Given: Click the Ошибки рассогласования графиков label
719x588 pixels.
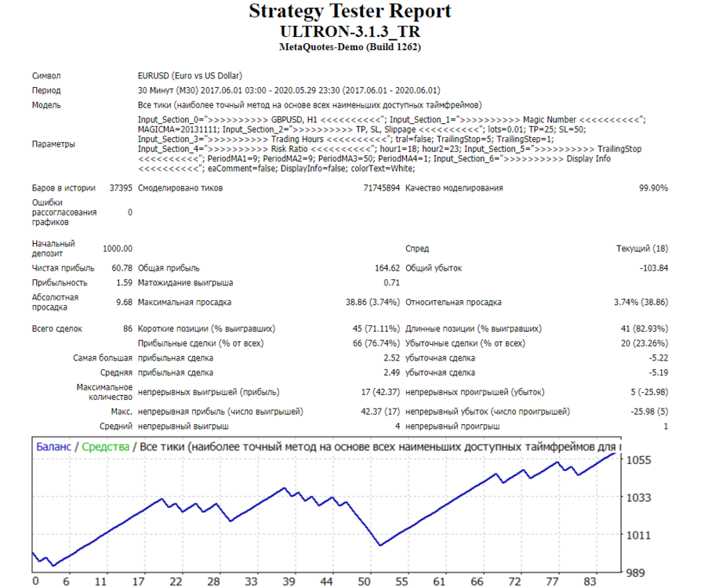Looking at the screenshot, I should tap(64, 212).
